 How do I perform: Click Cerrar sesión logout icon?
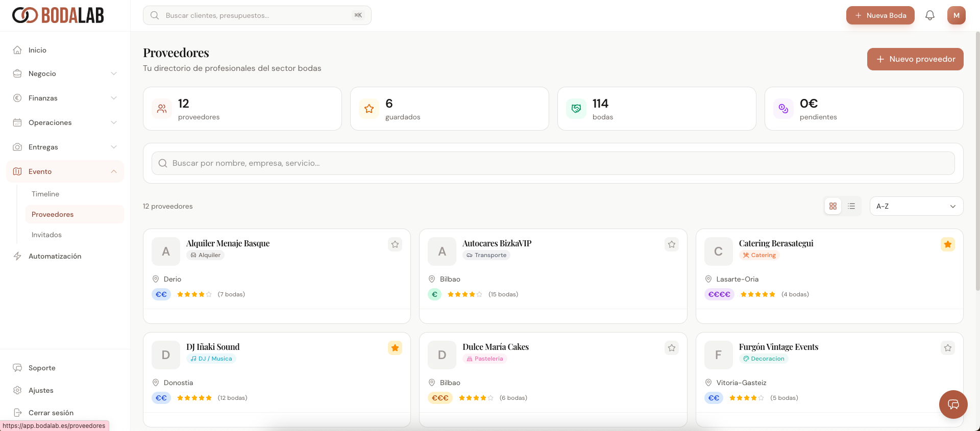[17, 413]
